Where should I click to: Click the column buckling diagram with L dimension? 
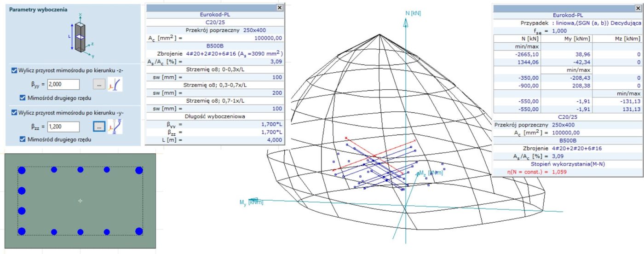[x=80, y=35]
